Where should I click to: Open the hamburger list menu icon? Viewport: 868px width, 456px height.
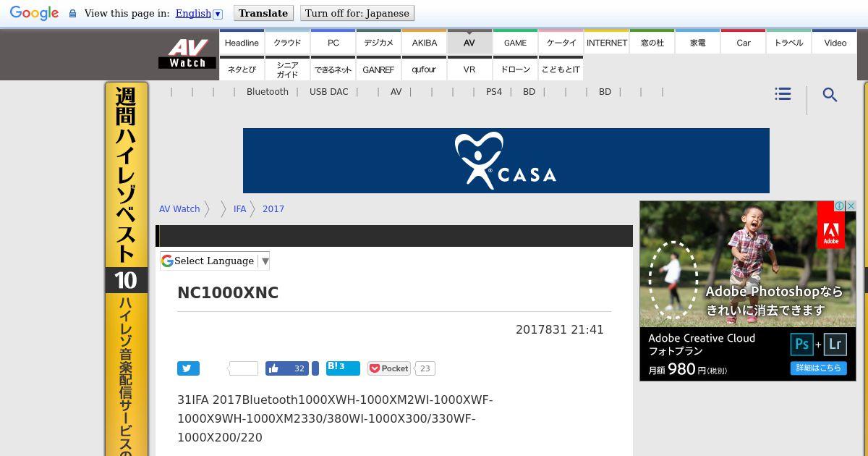[x=783, y=94]
